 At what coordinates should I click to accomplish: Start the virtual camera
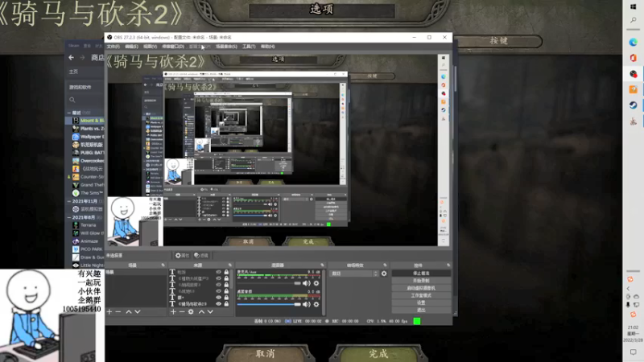point(421,288)
